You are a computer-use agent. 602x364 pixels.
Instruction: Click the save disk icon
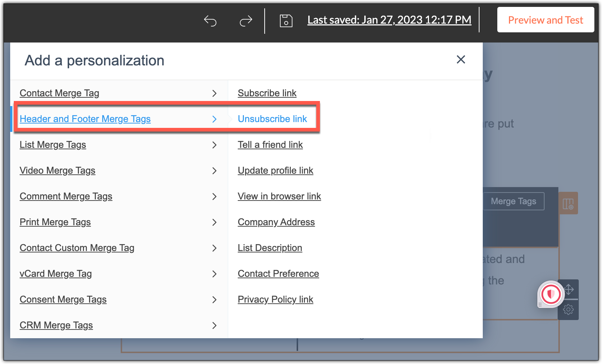286,21
